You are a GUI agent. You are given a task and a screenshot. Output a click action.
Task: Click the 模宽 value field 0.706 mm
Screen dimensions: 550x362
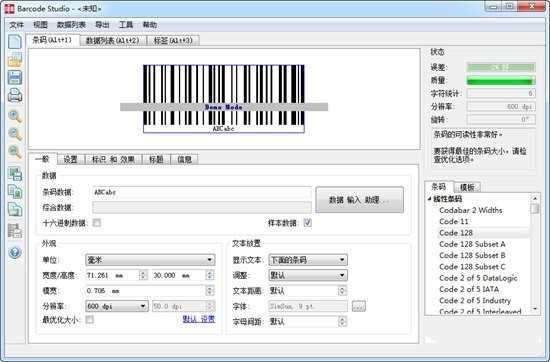pos(145,291)
